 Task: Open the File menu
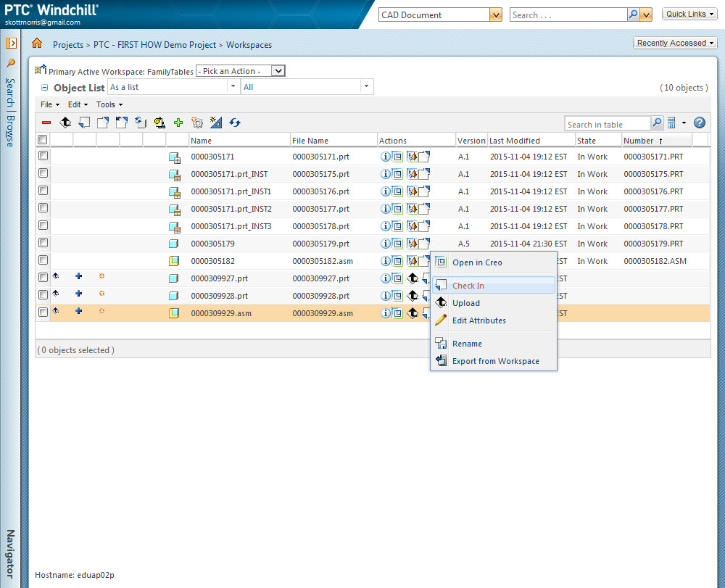(x=50, y=104)
